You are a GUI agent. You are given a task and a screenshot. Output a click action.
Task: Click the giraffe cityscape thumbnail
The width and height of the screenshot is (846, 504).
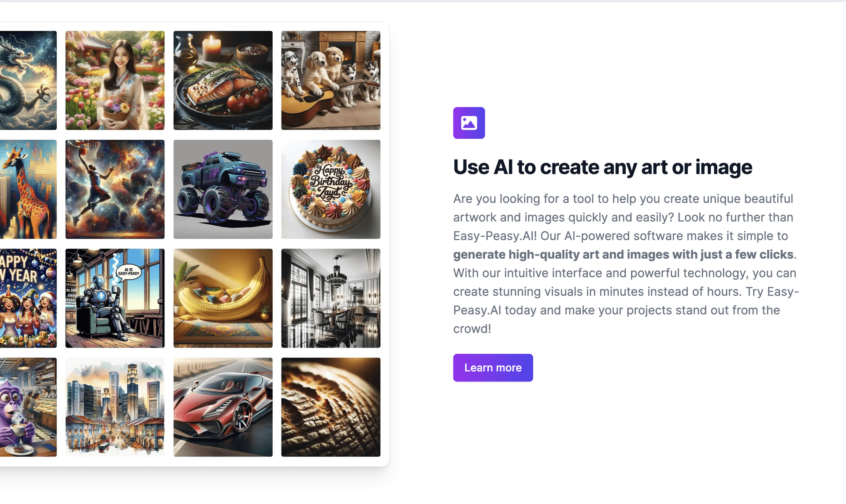28,189
